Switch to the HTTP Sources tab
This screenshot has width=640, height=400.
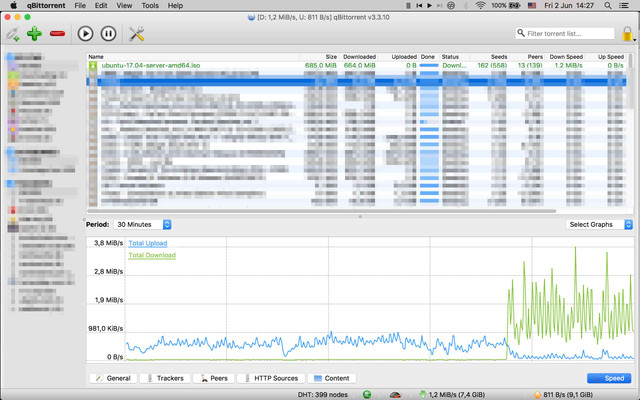(x=271, y=378)
